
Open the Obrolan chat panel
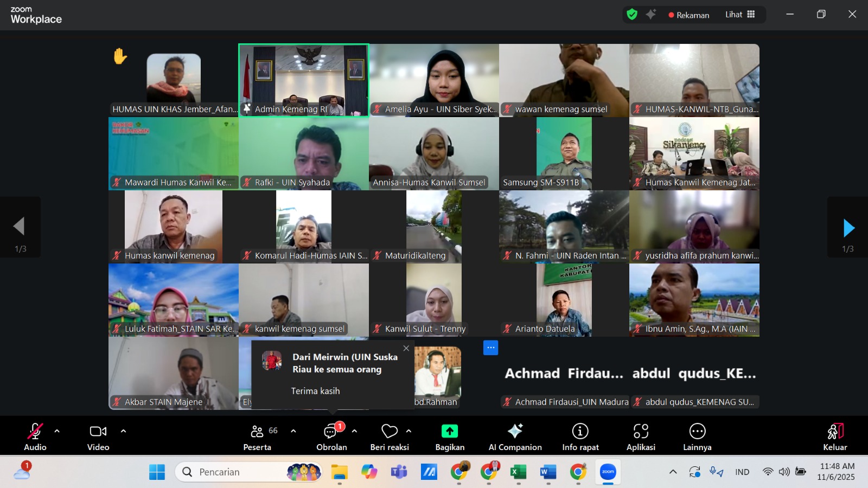click(331, 436)
